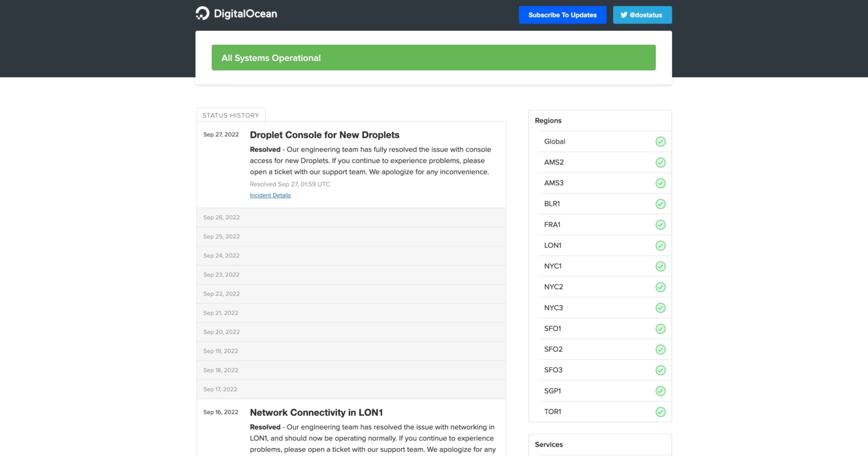Click the FRA1 operational checkmark icon
The image size is (868, 456).
[x=661, y=225]
